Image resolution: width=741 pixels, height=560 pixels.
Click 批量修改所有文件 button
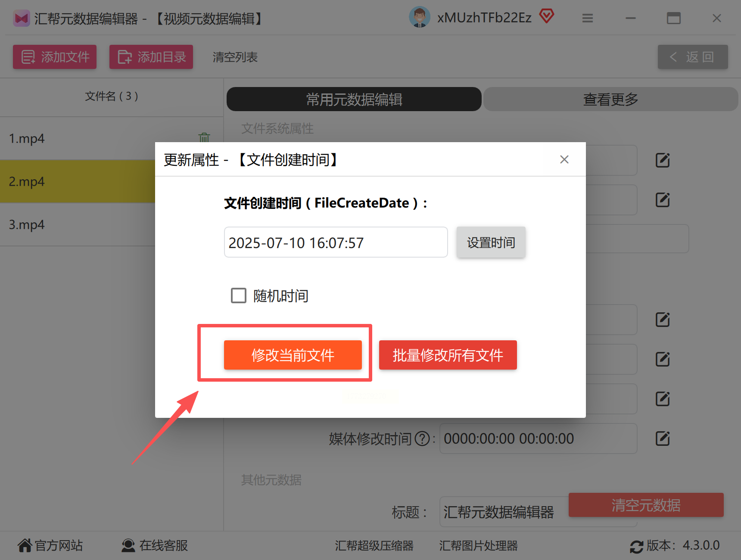tap(448, 355)
